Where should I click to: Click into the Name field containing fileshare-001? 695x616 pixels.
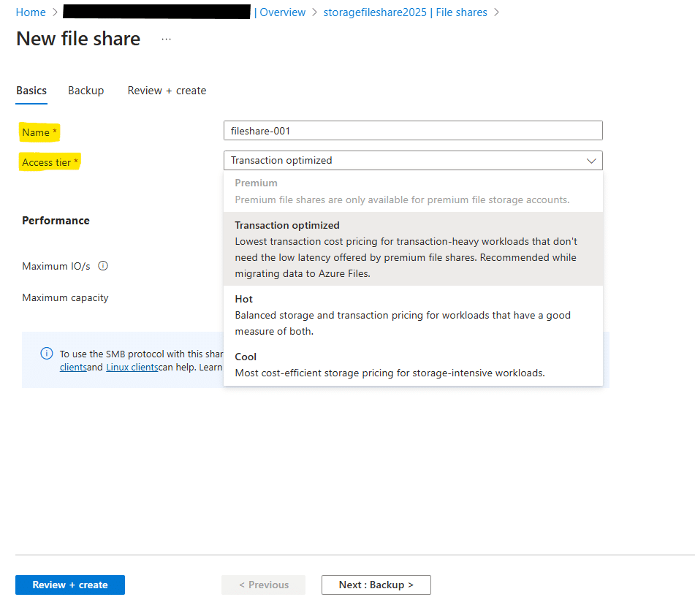pyautogui.click(x=413, y=131)
